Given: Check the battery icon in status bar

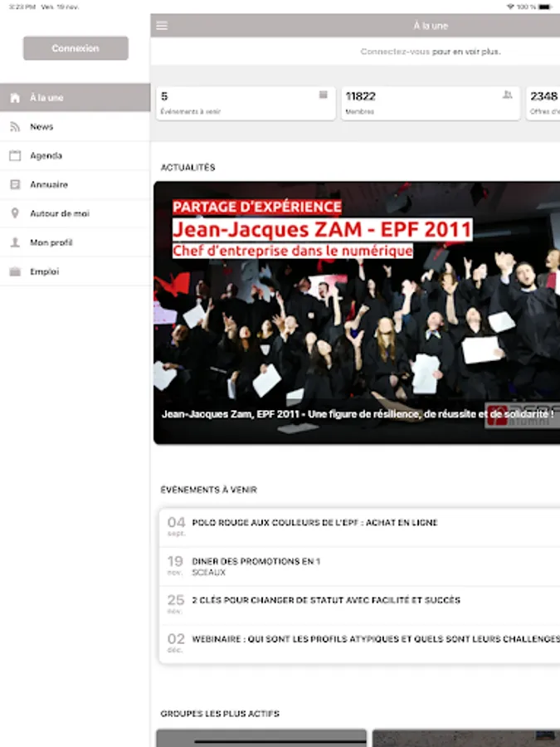Looking at the screenshot, I should pyautogui.click(x=545, y=7).
